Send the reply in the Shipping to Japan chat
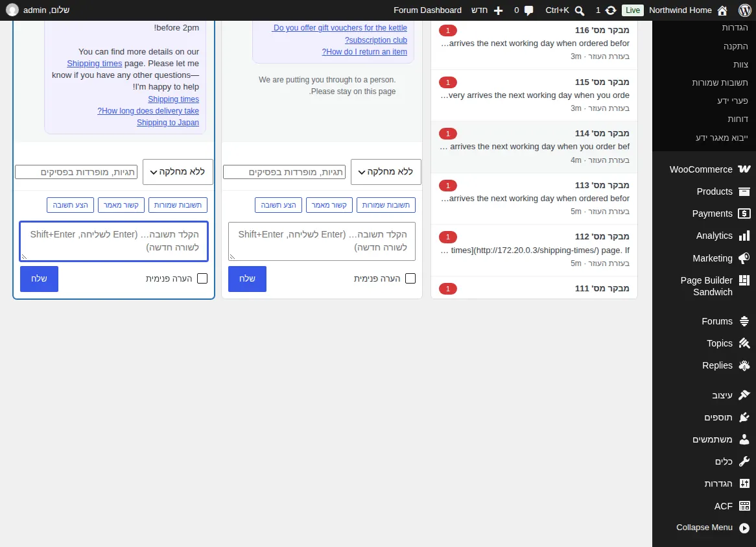The height and width of the screenshot is (547, 756). (39, 279)
